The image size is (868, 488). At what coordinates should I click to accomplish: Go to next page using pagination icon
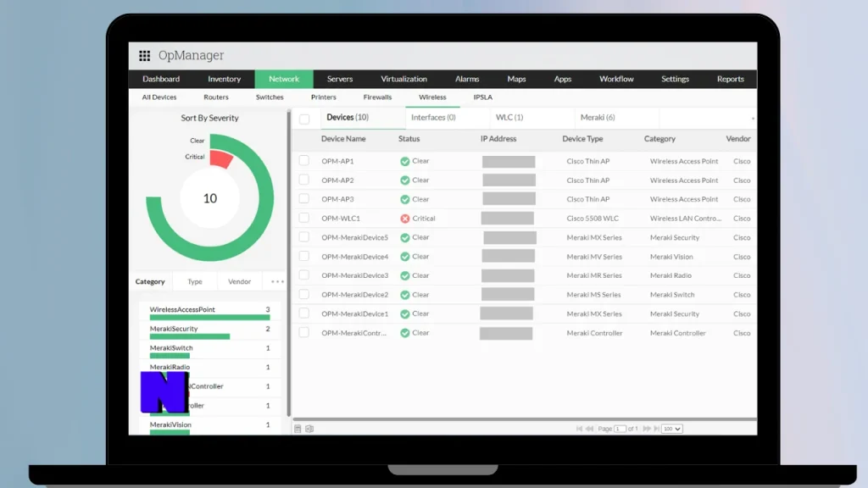(647, 429)
